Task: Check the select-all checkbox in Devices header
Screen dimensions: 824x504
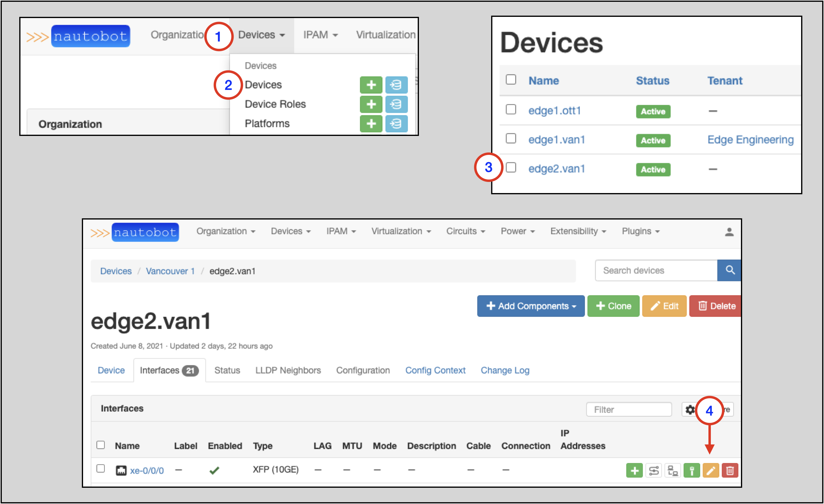Action: click(x=511, y=79)
